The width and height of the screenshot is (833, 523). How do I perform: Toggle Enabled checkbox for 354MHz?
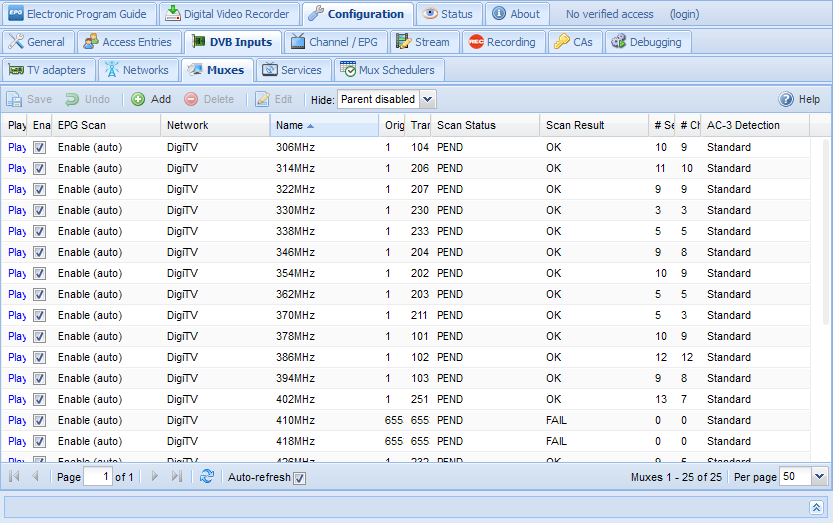(x=39, y=273)
